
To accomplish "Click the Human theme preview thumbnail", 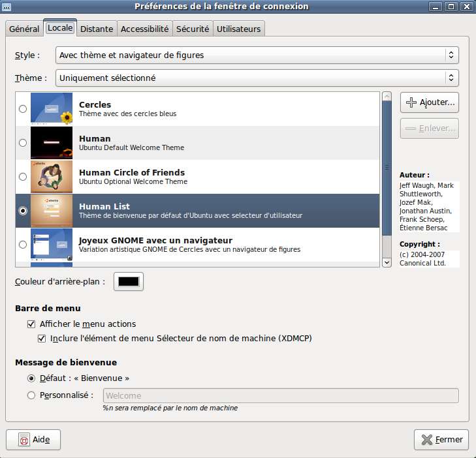I will pos(52,143).
